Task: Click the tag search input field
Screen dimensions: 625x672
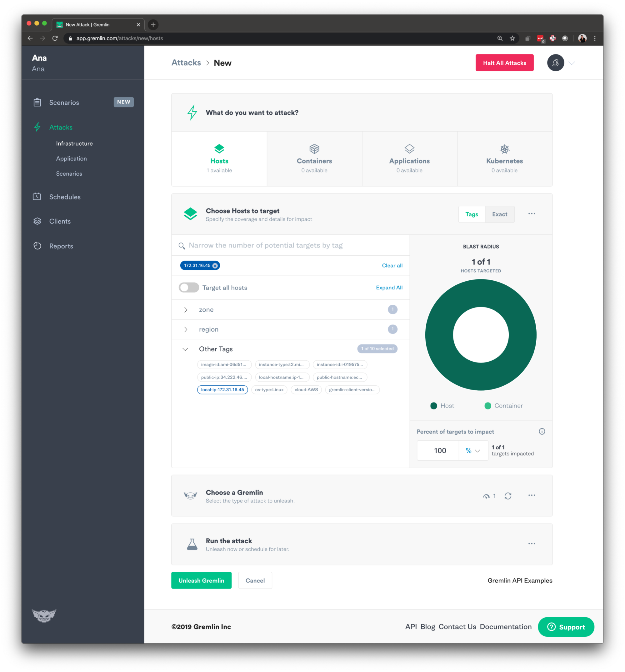Action: pyautogui.click(x=290, y=245)
